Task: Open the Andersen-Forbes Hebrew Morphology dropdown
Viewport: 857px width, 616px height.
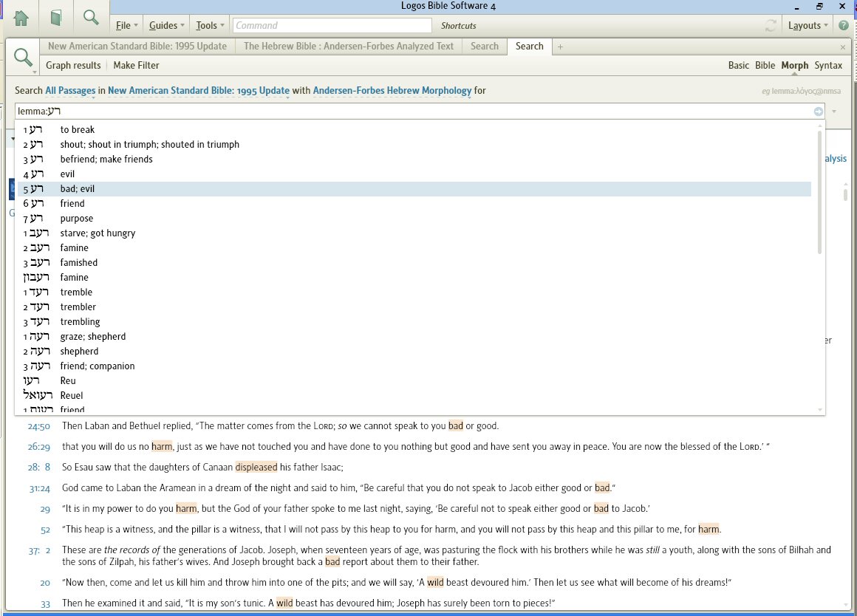Action: tap(392, 91)
